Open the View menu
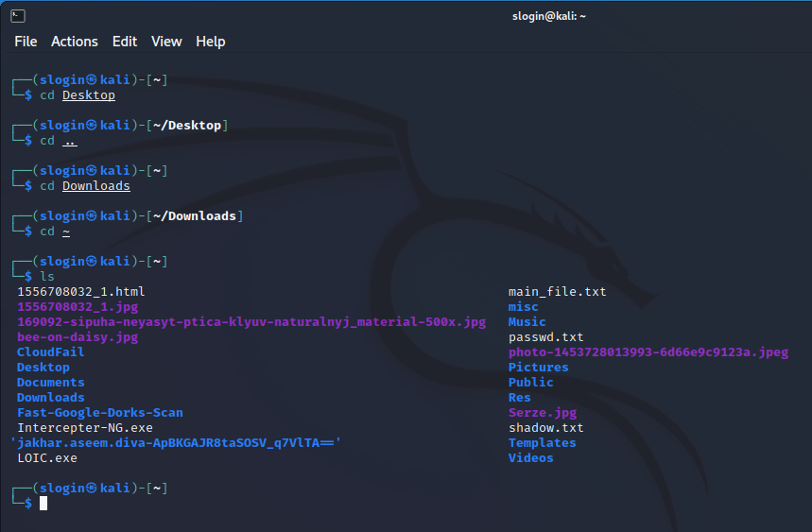The image size is (812, 532). click(166, 42)
